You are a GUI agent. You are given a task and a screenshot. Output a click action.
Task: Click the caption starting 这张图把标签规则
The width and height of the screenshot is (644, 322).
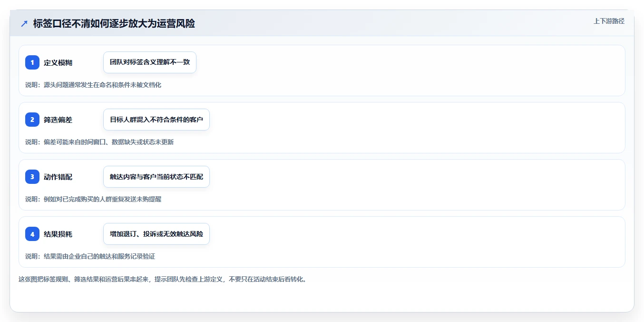tap(163, 279)
